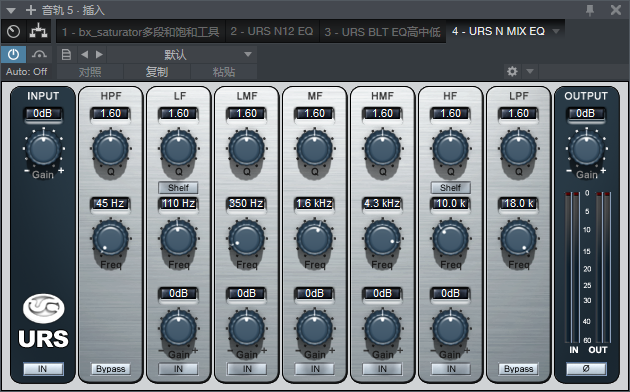Click the HPF 45 Hz frequency field
Screen dimensions: 630x392
tap(110, 204)
